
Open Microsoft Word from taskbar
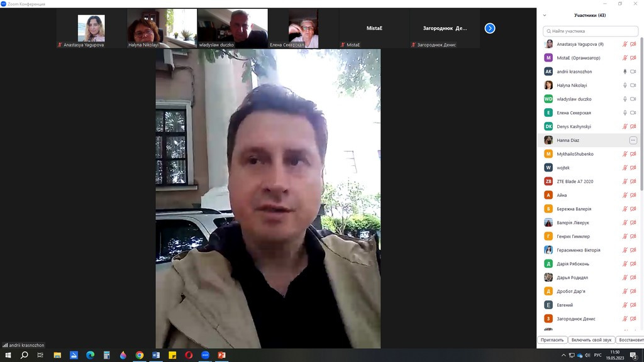point(156,355)
